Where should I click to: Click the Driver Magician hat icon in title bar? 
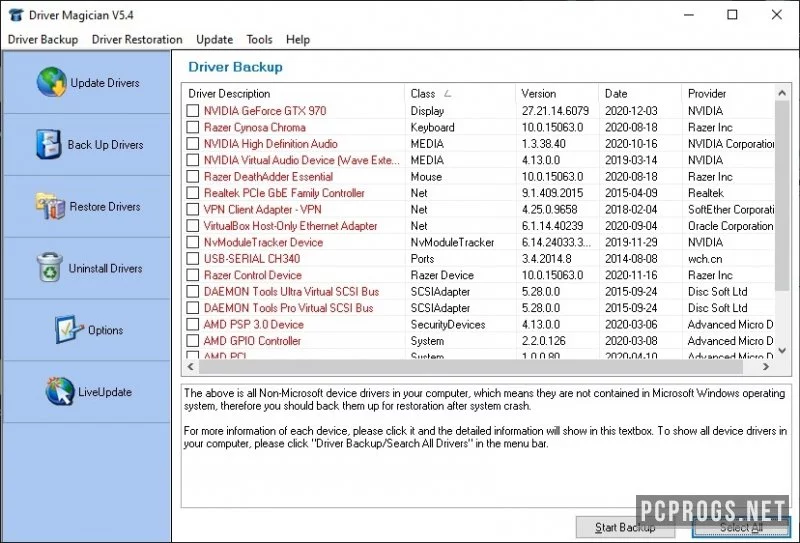[x=16, y=15]
